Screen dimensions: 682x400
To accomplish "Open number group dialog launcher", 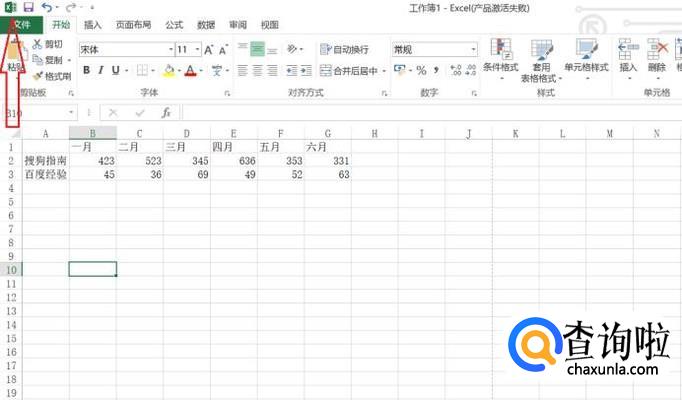I will pyautogui.click(x=474, y=93).
